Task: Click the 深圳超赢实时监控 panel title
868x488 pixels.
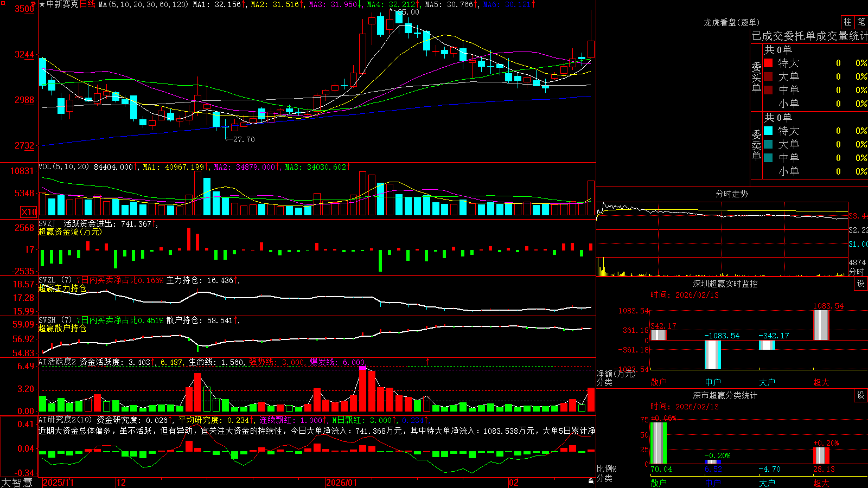Action: coord(725,284)
